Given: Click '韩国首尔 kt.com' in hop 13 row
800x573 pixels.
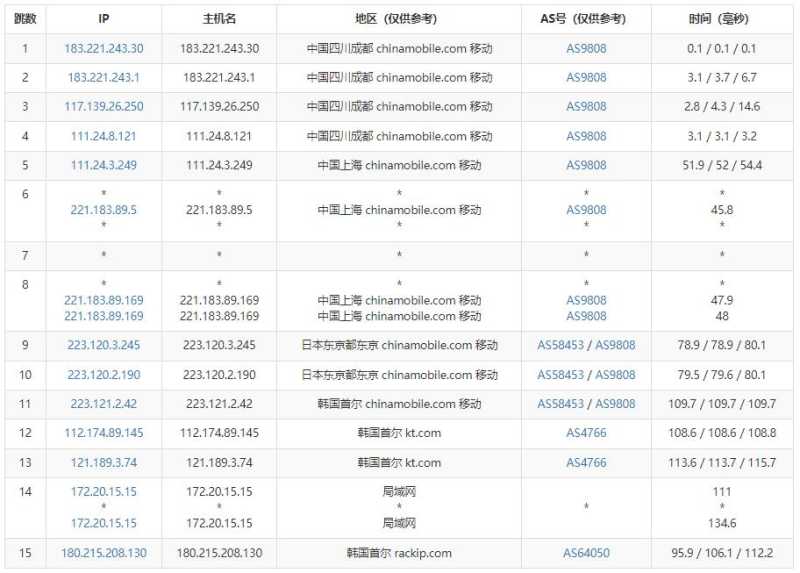Looking at the screenshot, I should click(399, 462).
